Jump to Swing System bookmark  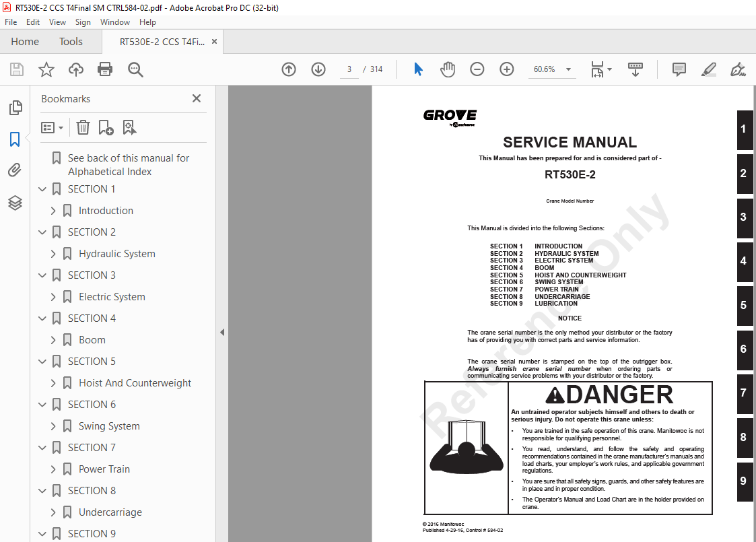pyautogui.click(x=109, y=426)
